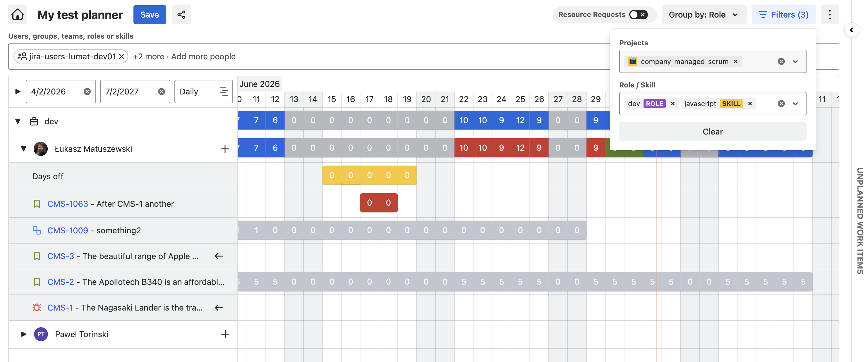Click '+2 more · Add more people'
Image resolution: width=868 pixels, height=362 pixels.
click(x=184, y=56)
